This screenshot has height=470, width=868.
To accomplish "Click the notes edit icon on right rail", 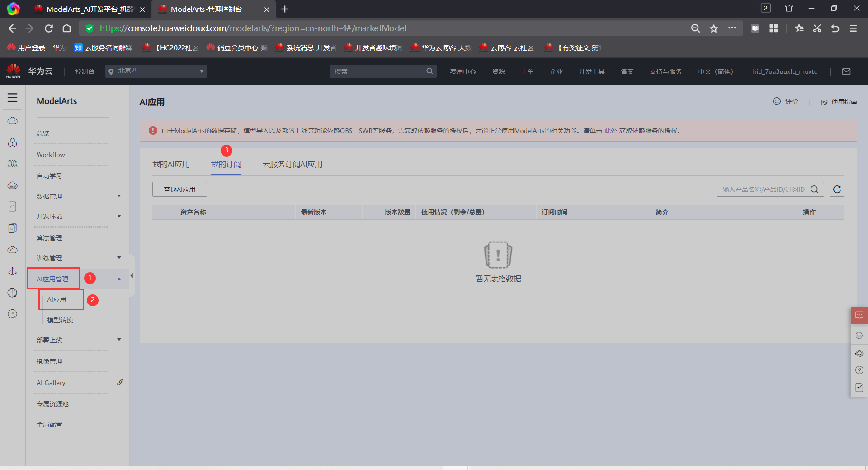I will [859, 388].
